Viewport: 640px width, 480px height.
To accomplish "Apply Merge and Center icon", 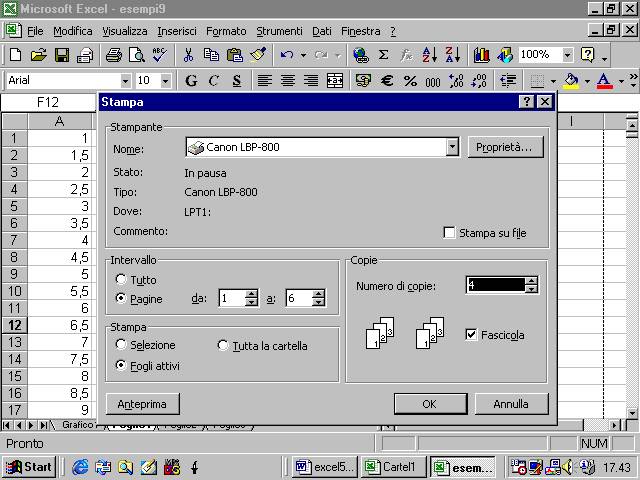I will [335, 81].
